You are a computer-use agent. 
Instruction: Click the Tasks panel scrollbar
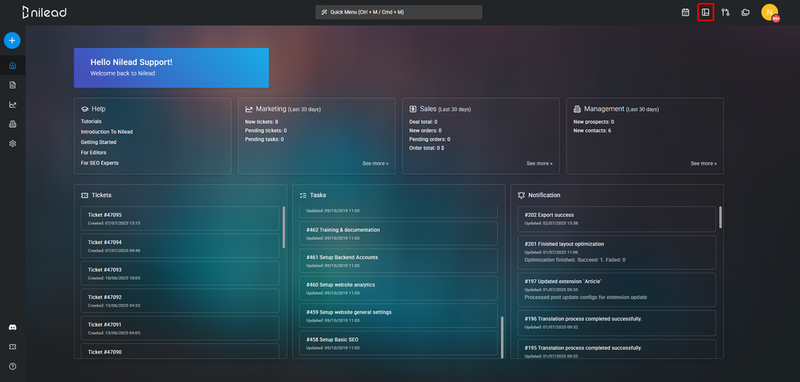[x=502, y=337]
